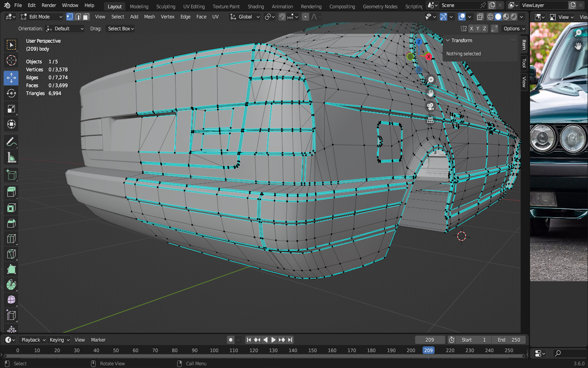This screenshot has width=588, height=368.
Task: Select the Loop Cut tool
Action: point(11,239)
